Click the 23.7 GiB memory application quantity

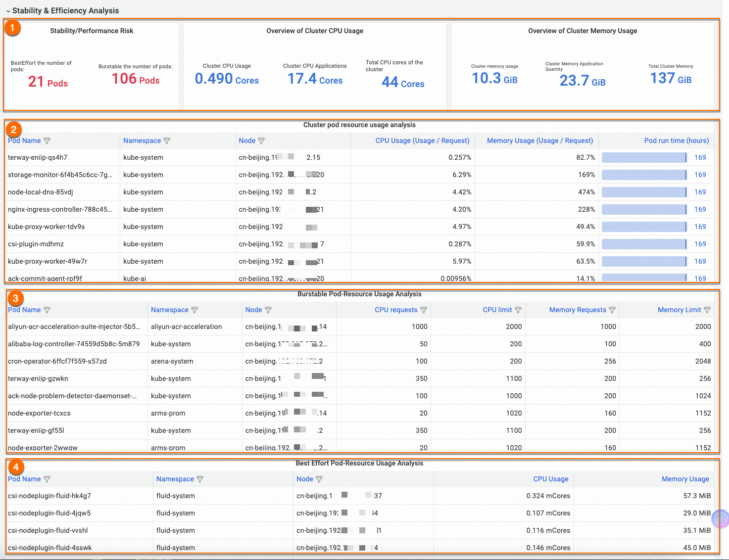point(583,81)
